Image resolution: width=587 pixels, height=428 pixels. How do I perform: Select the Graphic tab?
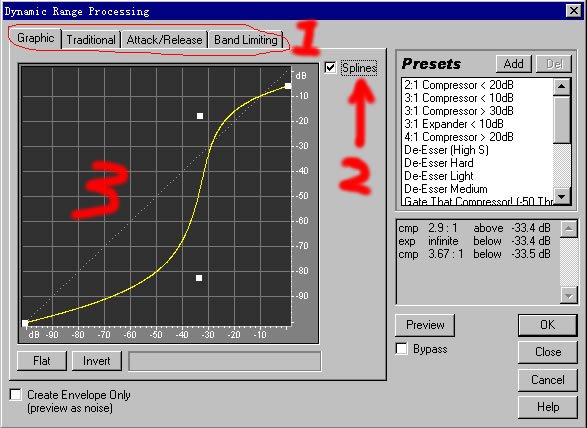click(36, 38)
